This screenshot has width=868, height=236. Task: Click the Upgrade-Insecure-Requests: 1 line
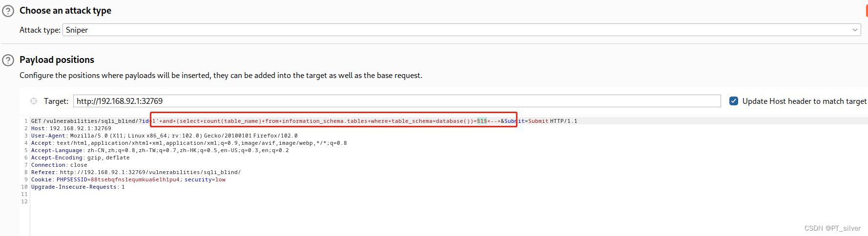[78, 187]
